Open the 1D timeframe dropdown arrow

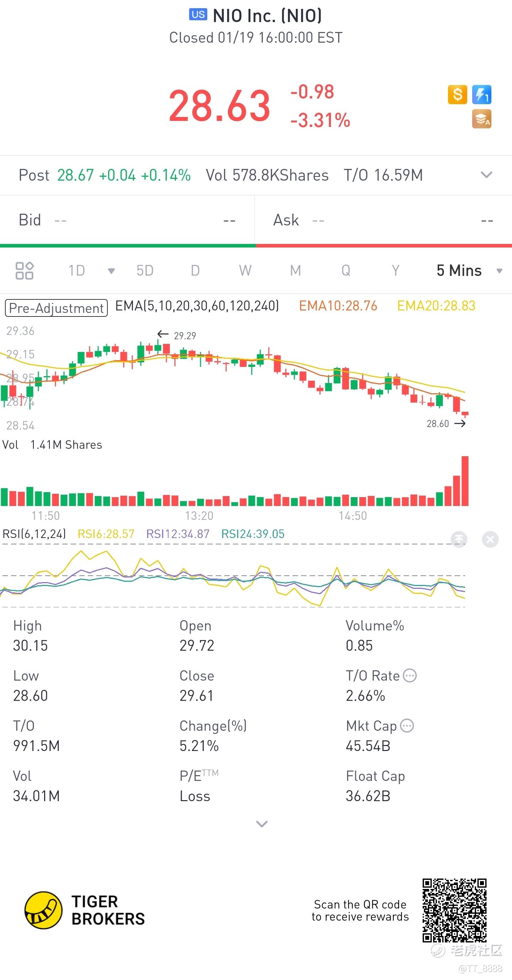111,271
